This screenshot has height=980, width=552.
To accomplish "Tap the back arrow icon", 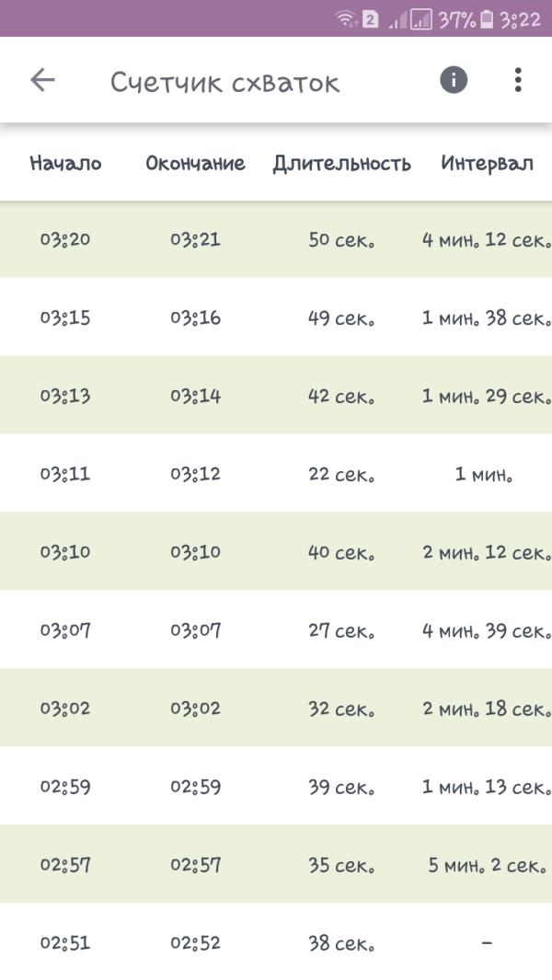I will 42,80.
